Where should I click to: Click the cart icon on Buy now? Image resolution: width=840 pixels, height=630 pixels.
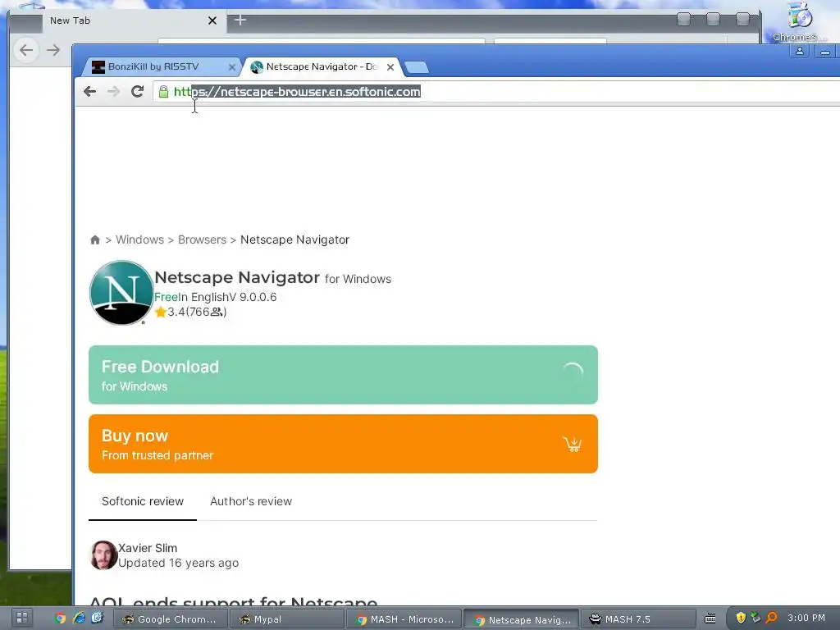tap(572, 444)
